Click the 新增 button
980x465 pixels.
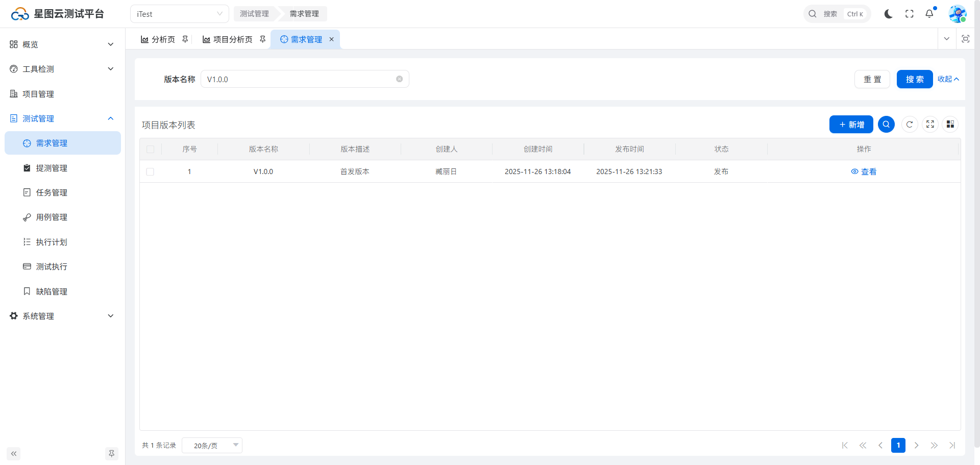(x=851, y=125)
